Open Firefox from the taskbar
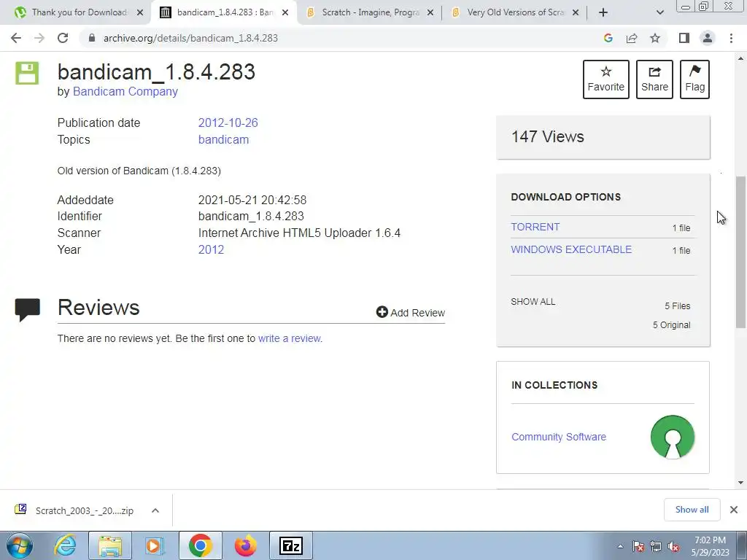Viewport: 747px width, 560px height. 245,545
